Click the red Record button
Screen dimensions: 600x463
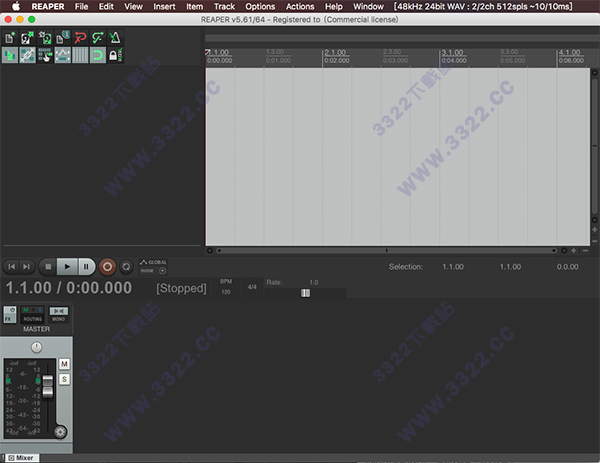tap(108, 267)
